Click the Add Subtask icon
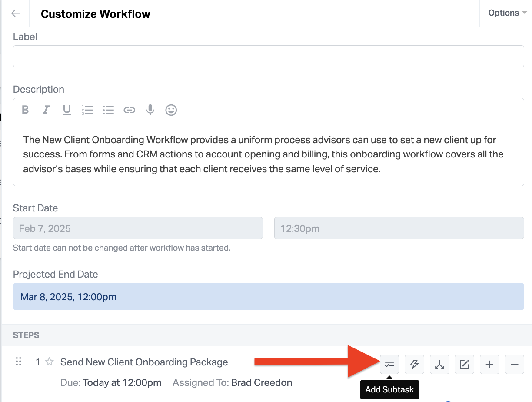The image size is (532, 402). 389,365
